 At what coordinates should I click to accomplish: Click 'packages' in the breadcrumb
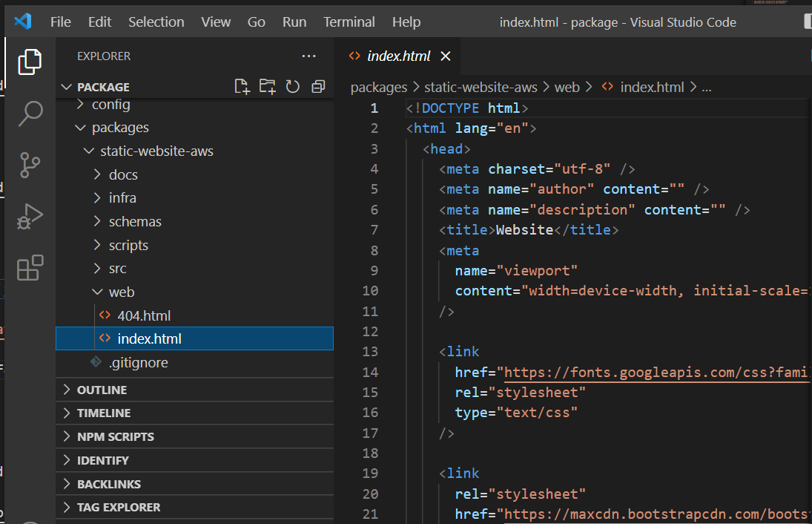378,87
